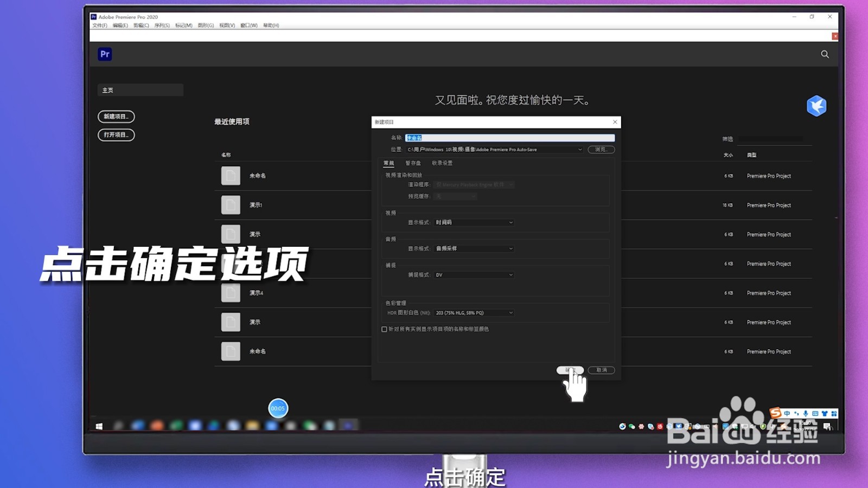Viewport: 868px width, 488px height.
Task: Click the blue assistant icon on right edge
Action: tap(816, 106)
